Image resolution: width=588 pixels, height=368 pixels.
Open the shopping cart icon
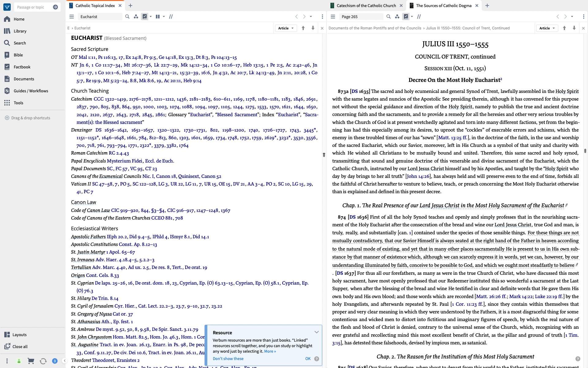pos(31,361)
